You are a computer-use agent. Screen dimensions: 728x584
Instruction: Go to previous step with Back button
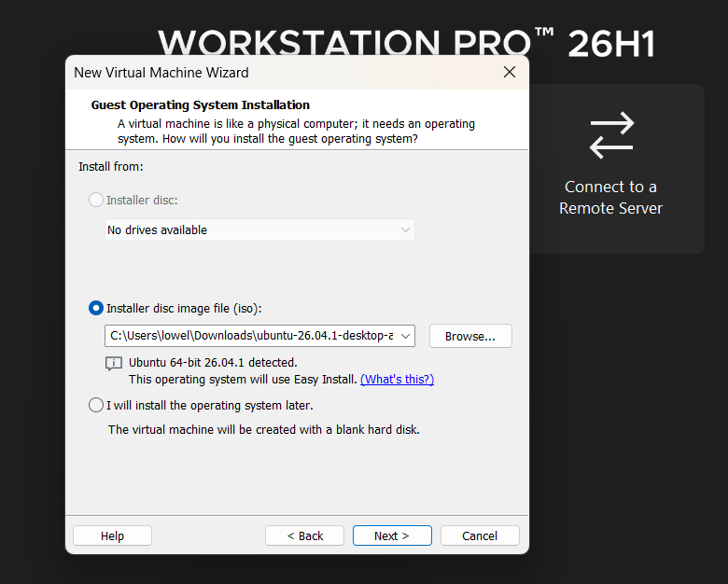(304, 535)
